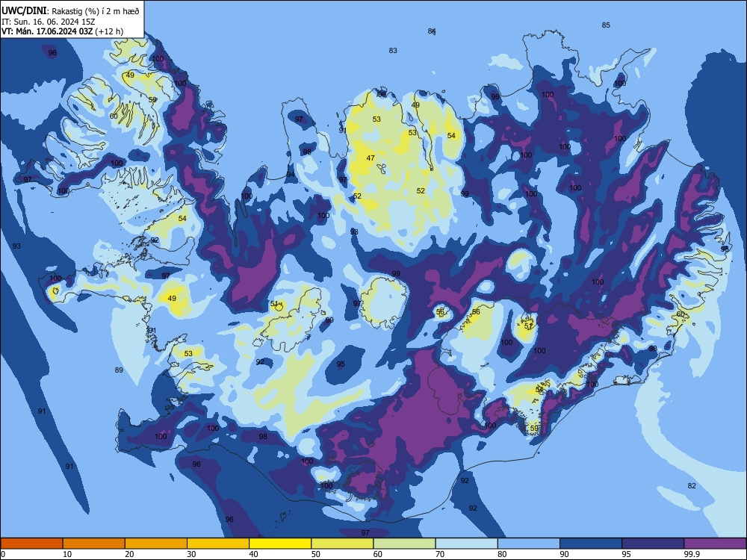747x560 pixels.
Task: Click the '40' legend tick label
Action: (x=253, y=554)
